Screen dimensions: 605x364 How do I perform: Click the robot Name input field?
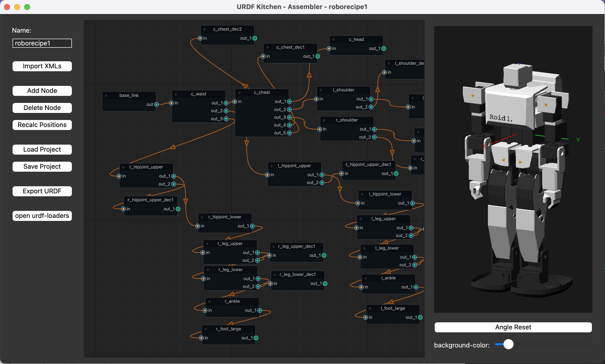[x=42, y=43]
